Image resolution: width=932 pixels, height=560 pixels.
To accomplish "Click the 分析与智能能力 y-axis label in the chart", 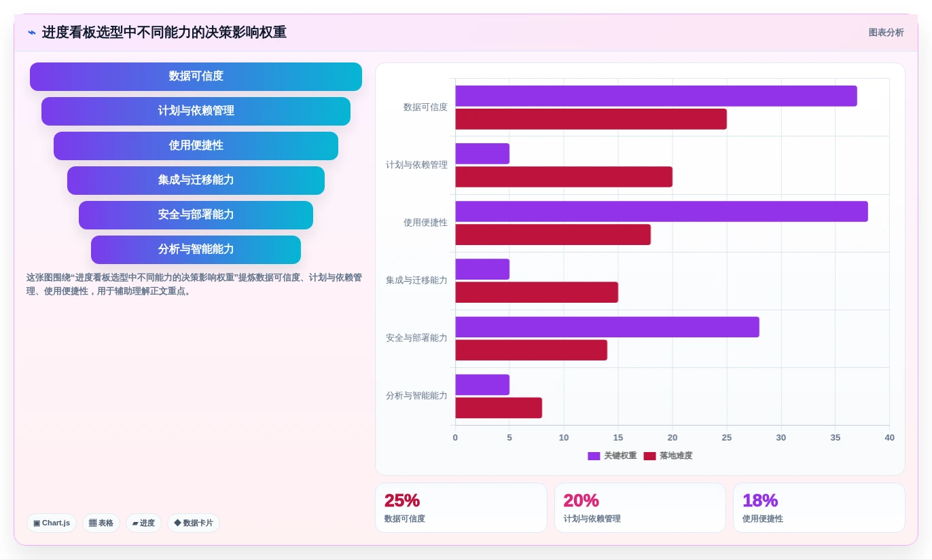I will 416,396.
